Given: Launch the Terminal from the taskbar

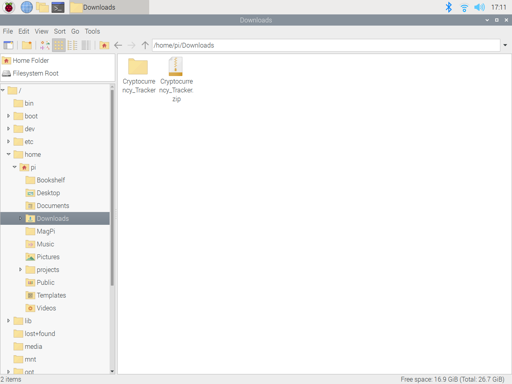Looking at the screenshot, I should click(x=58, y=7).
